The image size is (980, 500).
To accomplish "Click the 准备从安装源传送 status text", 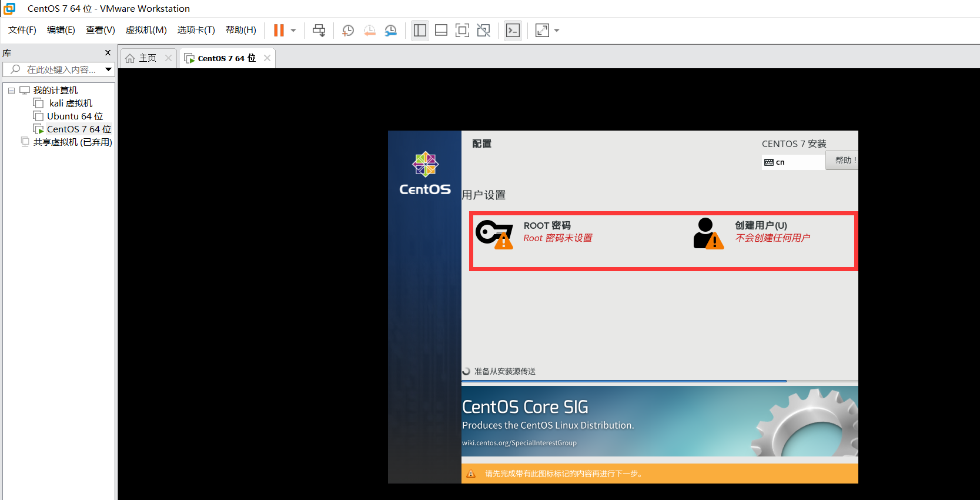I will 505,371.
